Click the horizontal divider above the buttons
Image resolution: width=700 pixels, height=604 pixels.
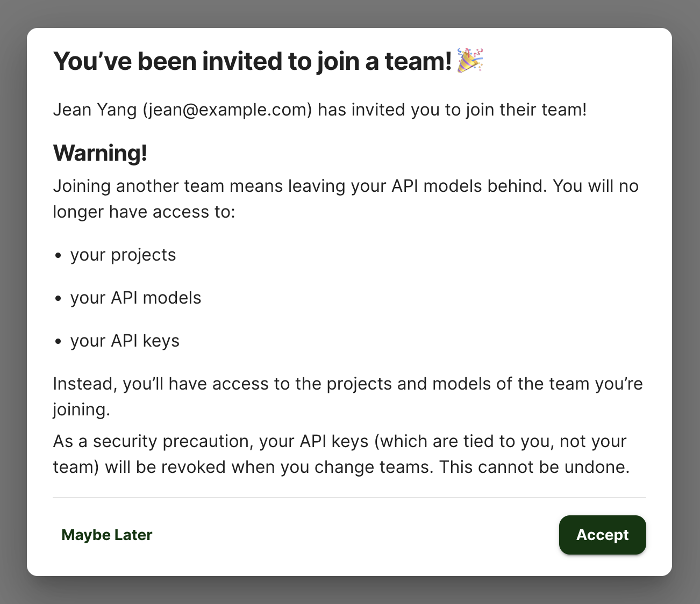pos(349,498)
